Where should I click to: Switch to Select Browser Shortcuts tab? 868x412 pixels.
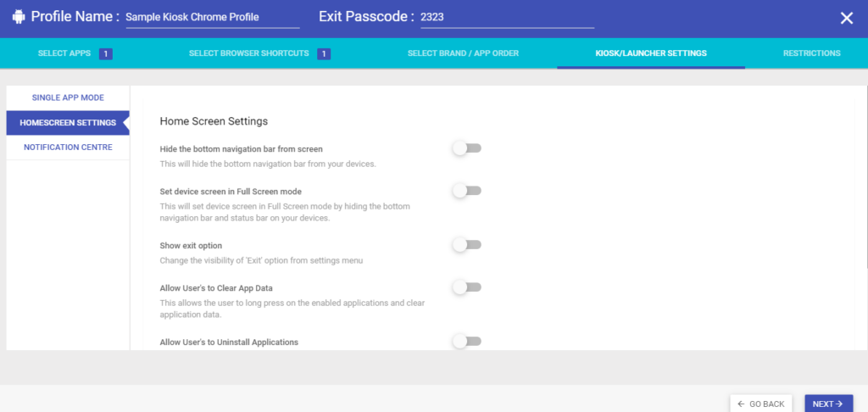pos(259,53)
